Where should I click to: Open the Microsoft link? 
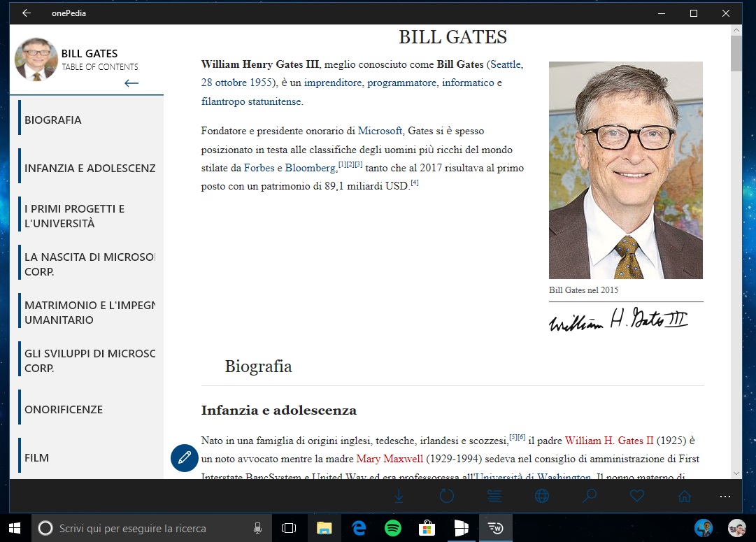click(380, 131)
